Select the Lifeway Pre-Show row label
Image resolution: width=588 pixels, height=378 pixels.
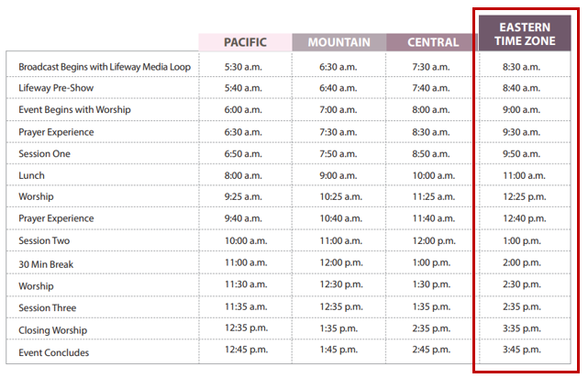(56, 88)
